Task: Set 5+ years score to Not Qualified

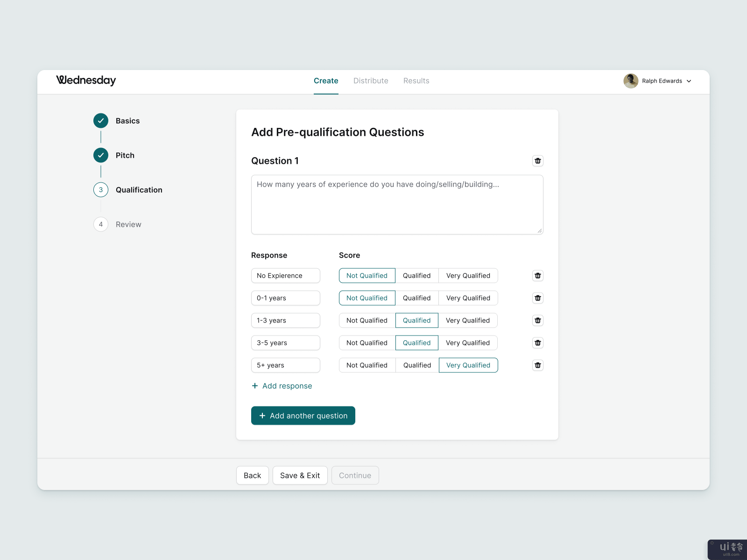Action: [367, 365]
